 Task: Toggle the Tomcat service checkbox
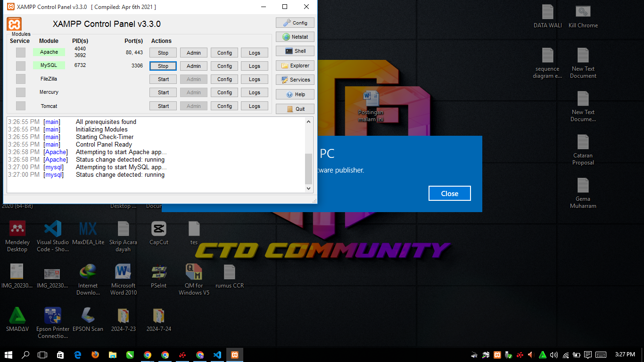tap(21, 106)
